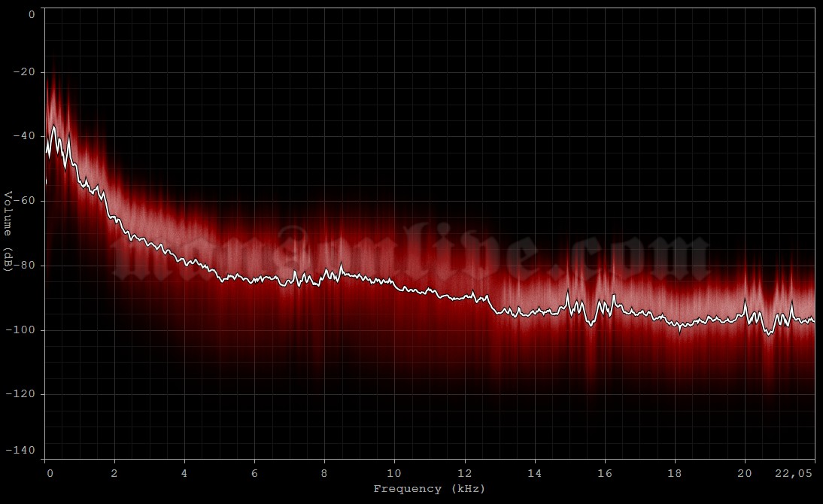Click the 0 kHz frequency label
Image resolution: width=823 pixels, height=504 pixels.
pos(49,473)
